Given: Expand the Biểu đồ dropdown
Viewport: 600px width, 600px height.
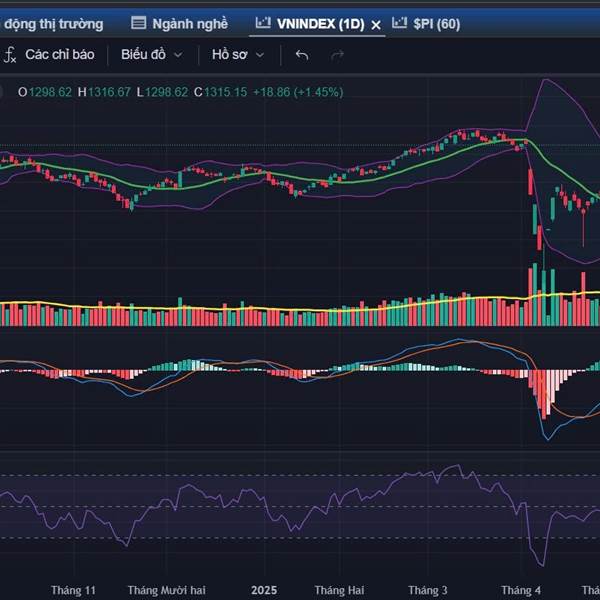Looking at the screenshot, I should (x=152, y=54).
